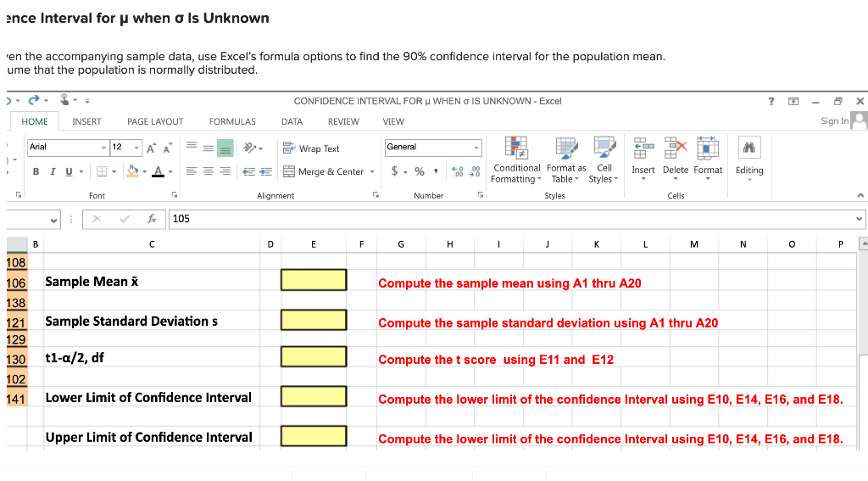Confirm entry with the checkmark icon
This screenshot has width=868, height=481.
pyautogui.click(x=125, y=219)
